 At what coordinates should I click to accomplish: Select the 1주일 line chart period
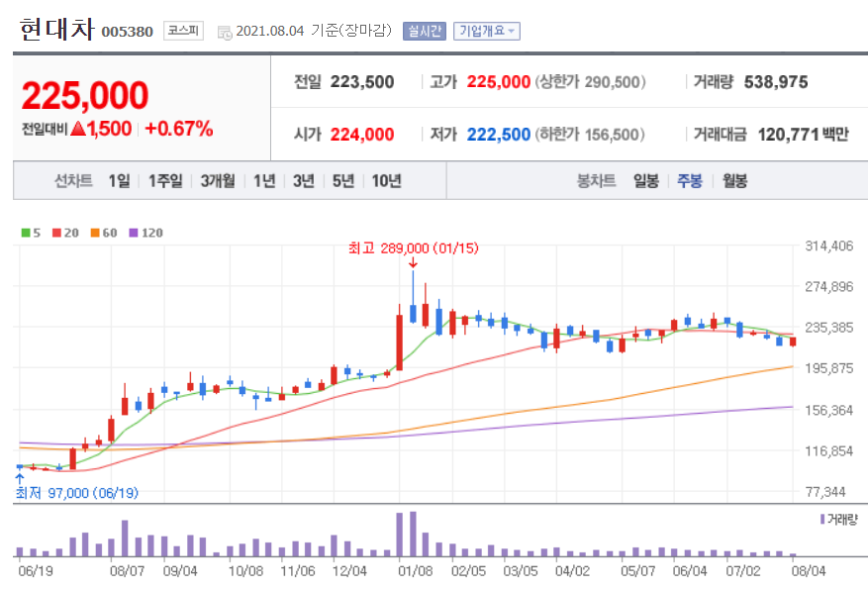pos(165,180)
